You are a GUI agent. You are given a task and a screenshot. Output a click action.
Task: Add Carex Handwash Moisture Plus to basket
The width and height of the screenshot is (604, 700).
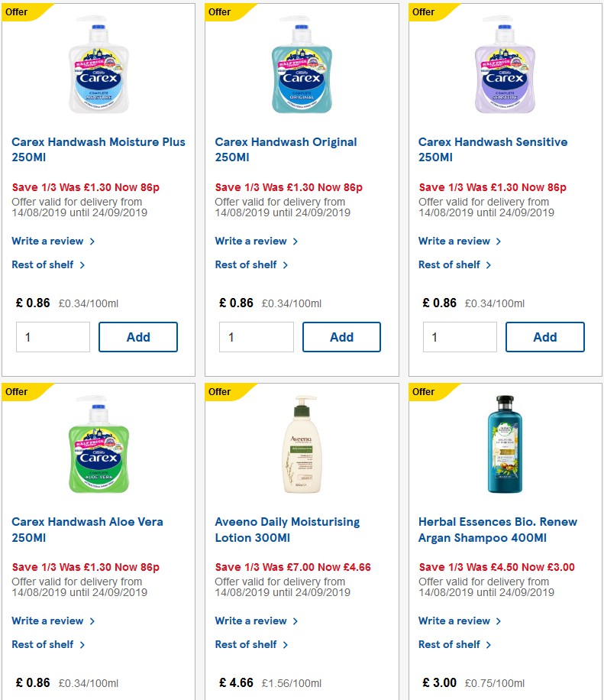click(137, 336)
